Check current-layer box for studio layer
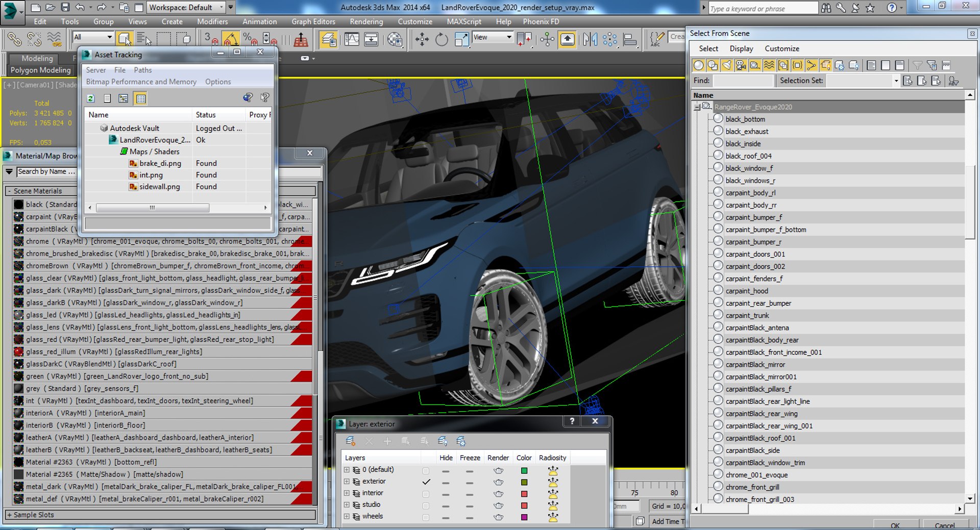This screenshot has width=980, height=530. pos(426,506)
